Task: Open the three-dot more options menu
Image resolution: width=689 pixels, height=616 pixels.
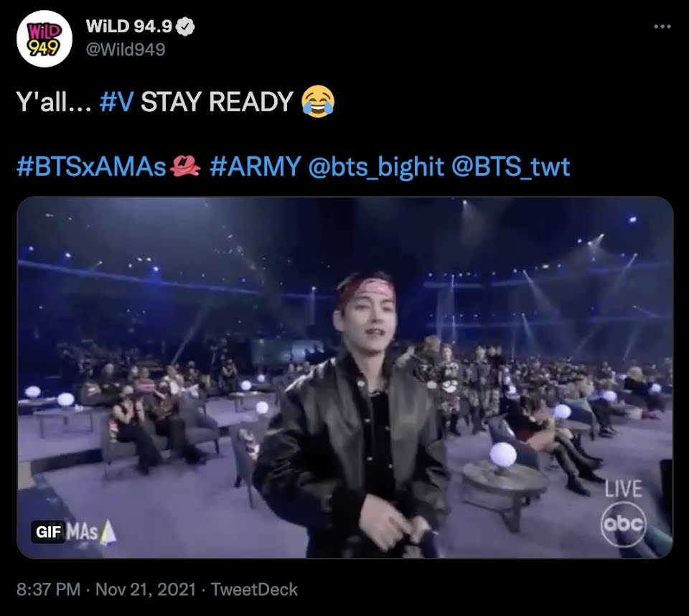Action: coord(662,27)
